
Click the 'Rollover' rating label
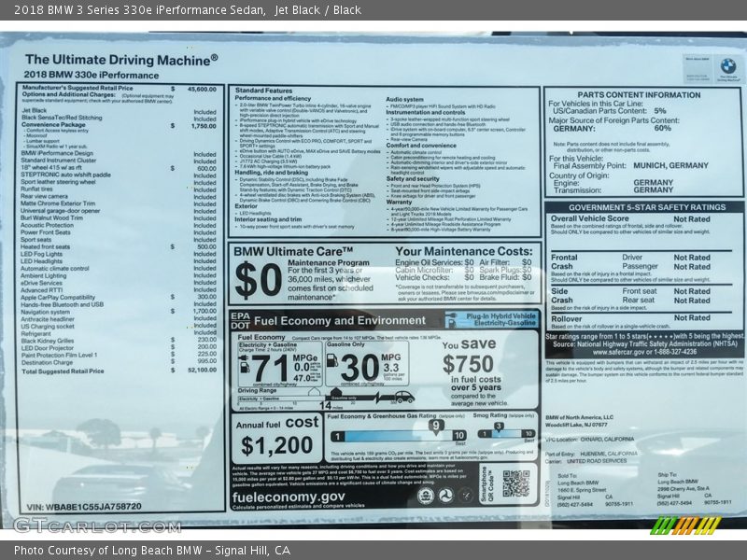tap(567, 318)
